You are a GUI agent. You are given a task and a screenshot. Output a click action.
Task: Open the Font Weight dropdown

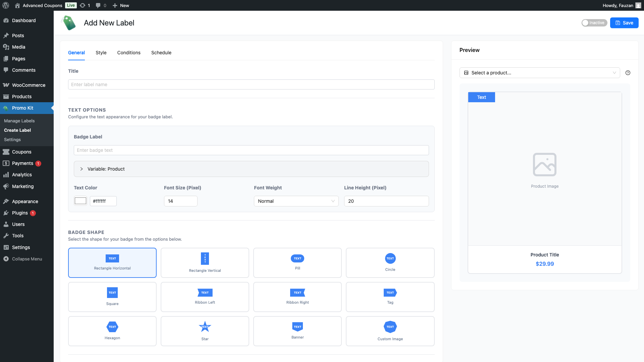pyautogui.click(x=296, y=201)
